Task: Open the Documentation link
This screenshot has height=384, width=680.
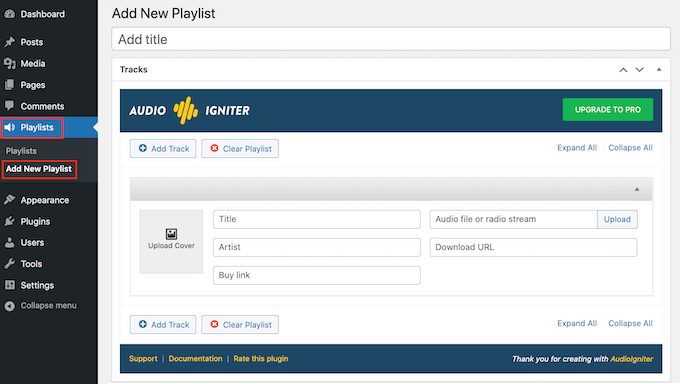Action: tap(195, 359)
